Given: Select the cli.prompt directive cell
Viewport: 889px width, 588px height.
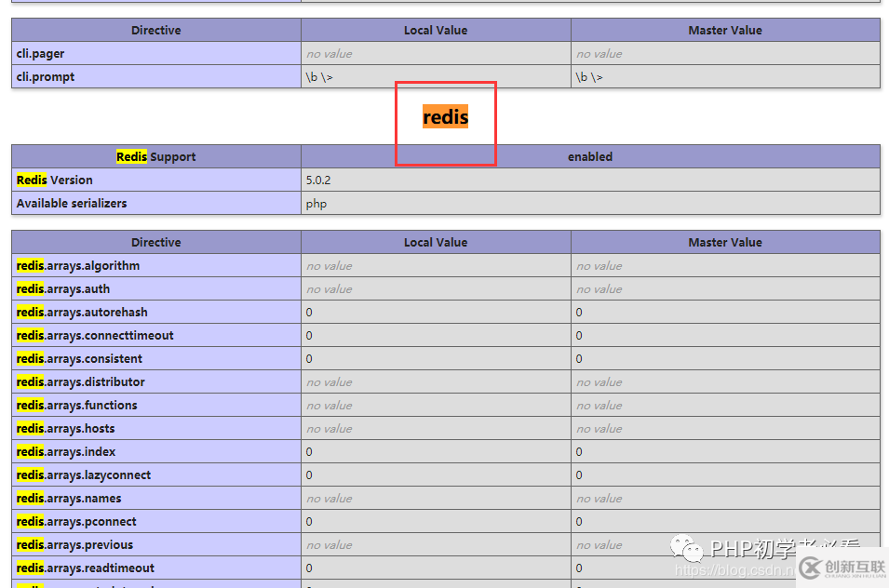Looking at the screenshot, I should tap(155, 76).
